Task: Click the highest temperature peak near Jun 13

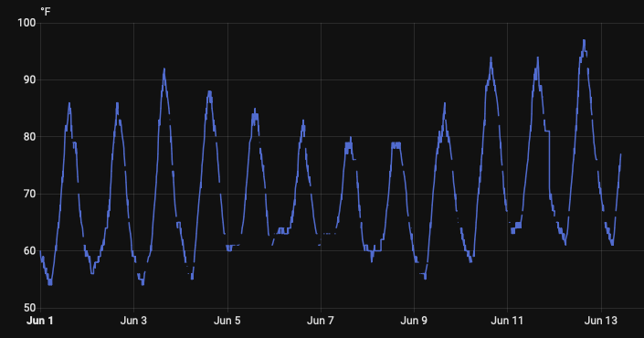Action: click(x=584, y=41)
